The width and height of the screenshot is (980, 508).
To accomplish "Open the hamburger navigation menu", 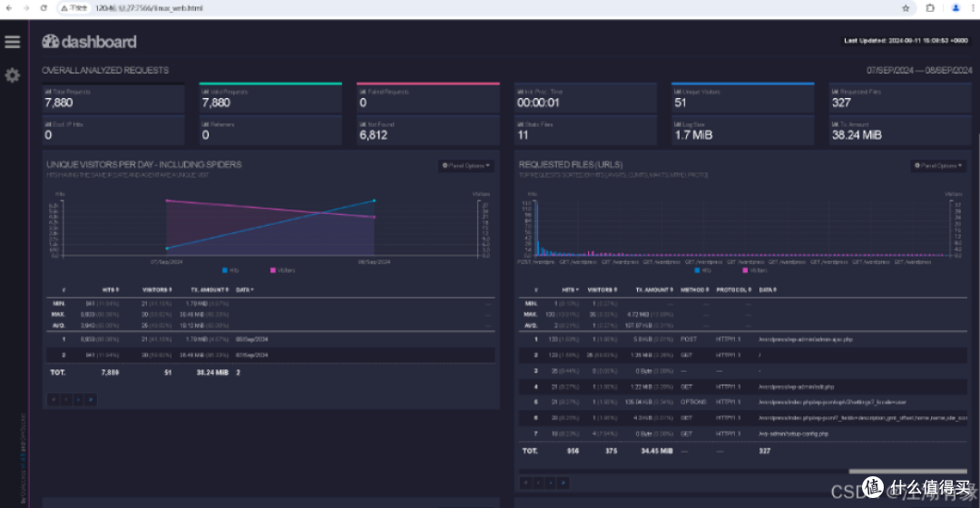I will (x=13, y=42).
